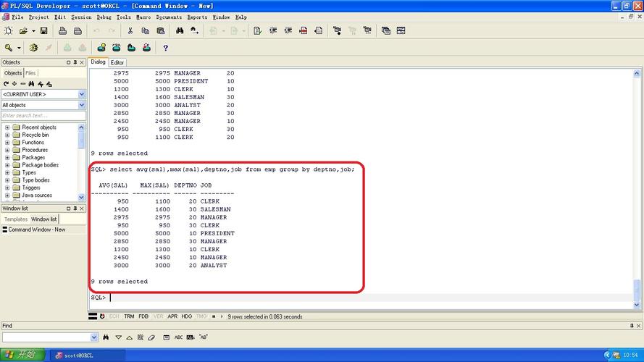Image resolution: width=644 pixels, height=362 pixels.
Task: Select Command Window - New in window list
Action: [x=36, y=230]
